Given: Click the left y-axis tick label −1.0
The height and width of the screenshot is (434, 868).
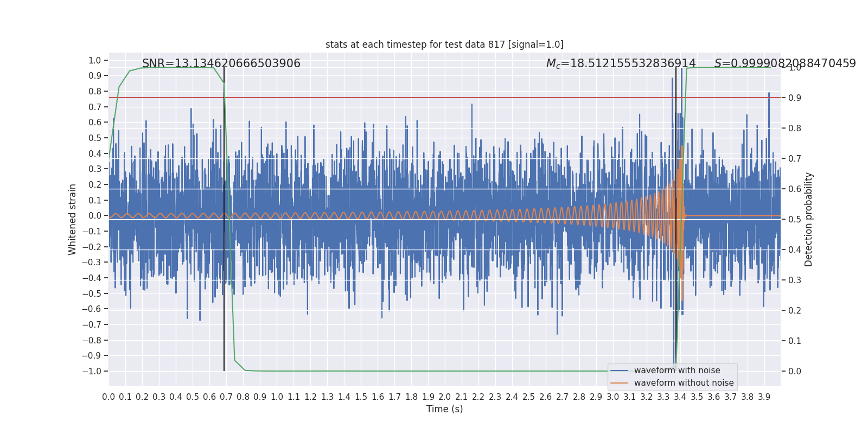Looking at the screenshot, I should coord(92,371).
